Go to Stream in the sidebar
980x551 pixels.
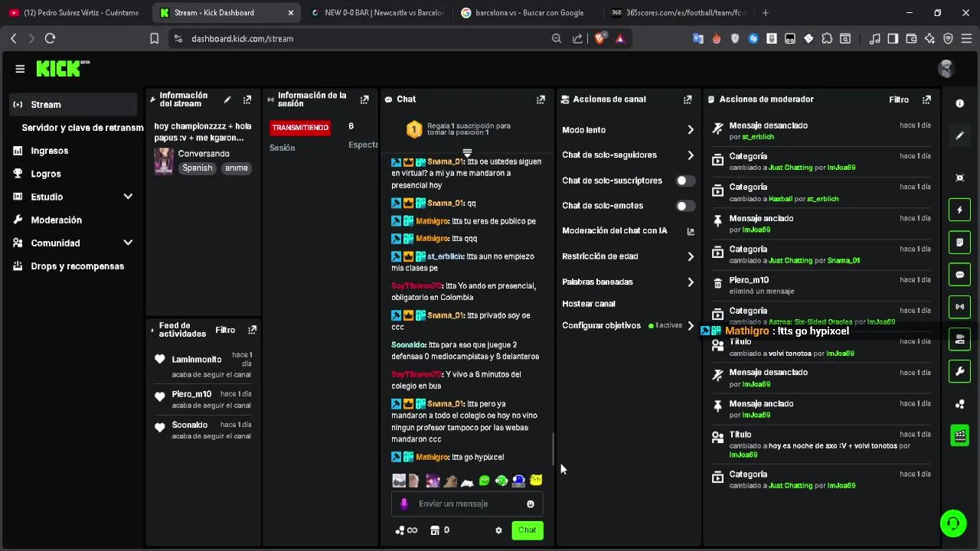tap(73, 105)
